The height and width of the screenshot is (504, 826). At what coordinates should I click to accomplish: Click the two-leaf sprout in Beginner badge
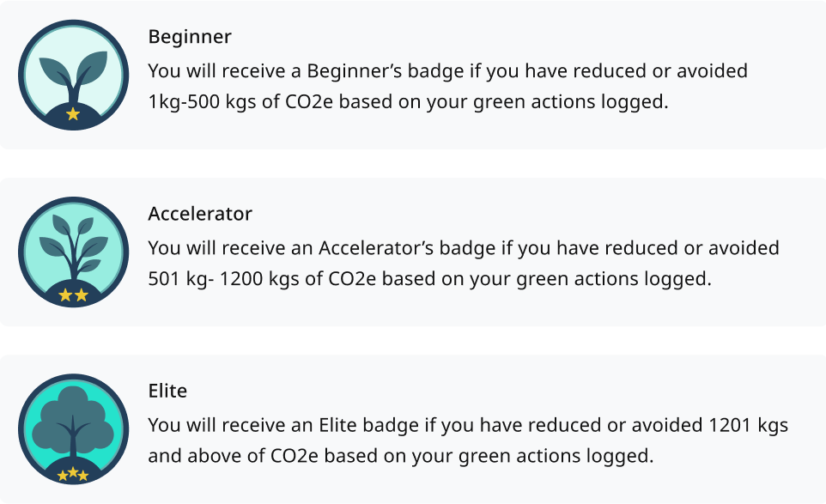coord(74,73)
